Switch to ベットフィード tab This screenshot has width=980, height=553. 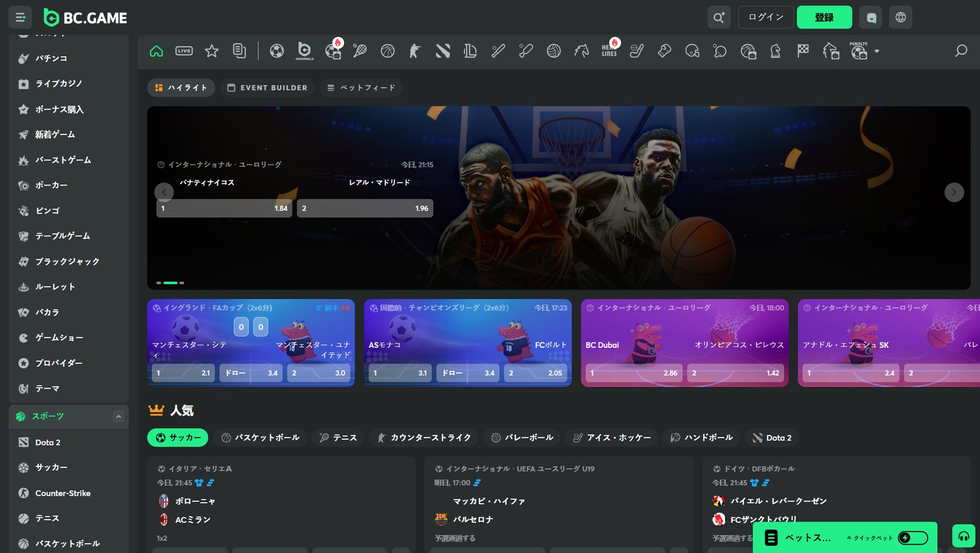click(x=361, y=88)
